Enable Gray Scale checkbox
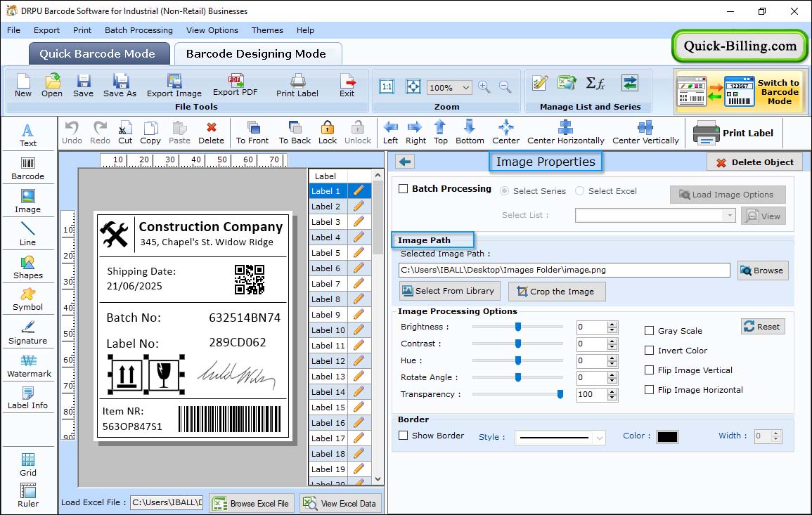 [x=649, y=331]
